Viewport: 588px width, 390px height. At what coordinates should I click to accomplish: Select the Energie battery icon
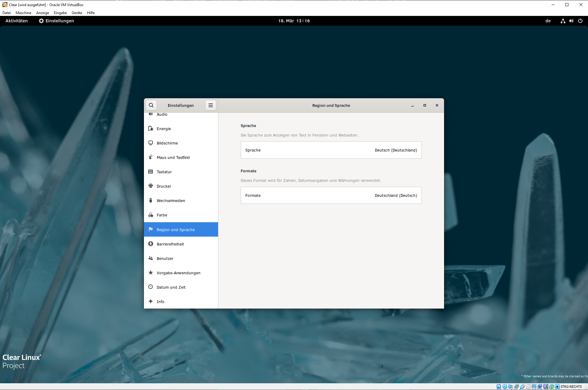tap(151, 129)
